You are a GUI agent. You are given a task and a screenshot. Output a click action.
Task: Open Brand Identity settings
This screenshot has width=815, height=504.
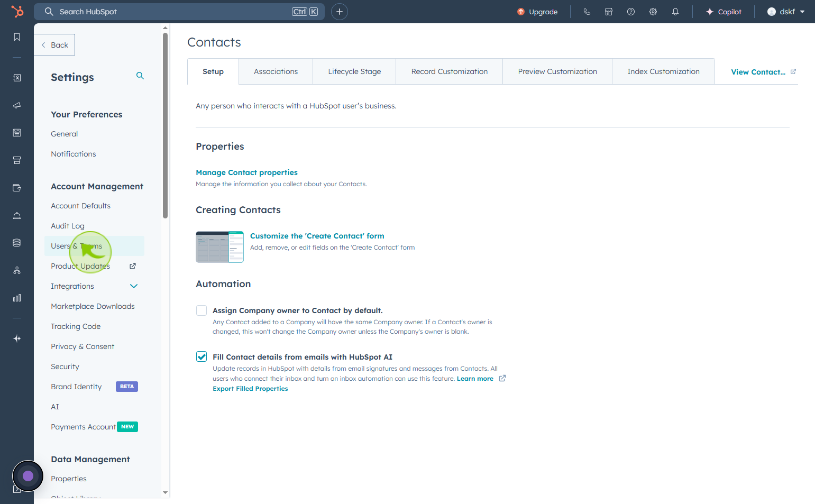(76, 387)
